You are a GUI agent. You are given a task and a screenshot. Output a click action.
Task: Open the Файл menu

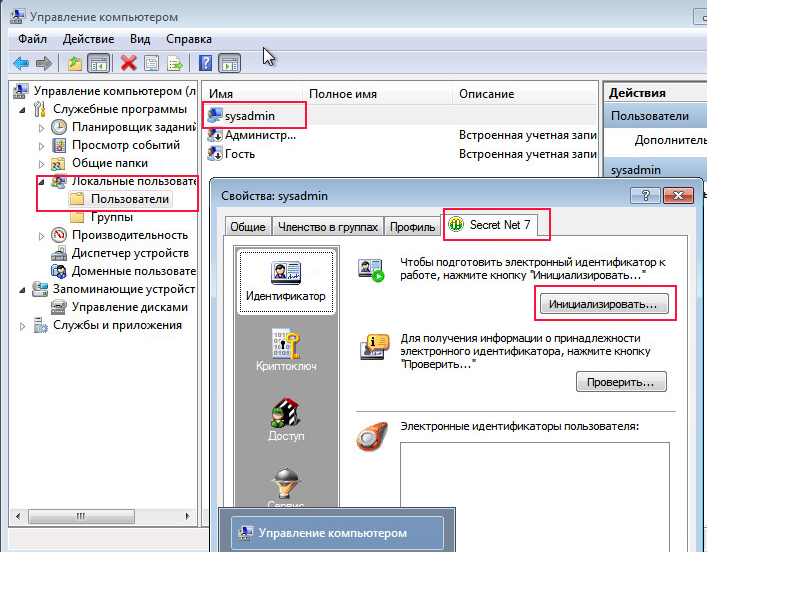tap(32, 39)
